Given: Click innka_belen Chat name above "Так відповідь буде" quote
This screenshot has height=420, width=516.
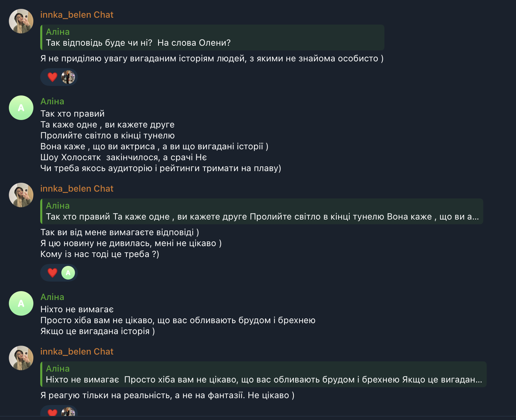Looking at the screenshot, I should [x=77, y=15].
